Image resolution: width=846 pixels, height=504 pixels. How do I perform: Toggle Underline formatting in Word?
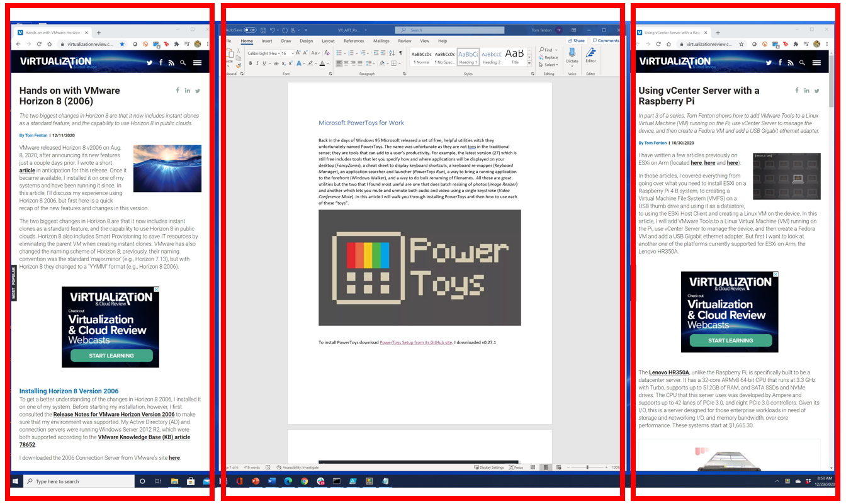[264, 63]
